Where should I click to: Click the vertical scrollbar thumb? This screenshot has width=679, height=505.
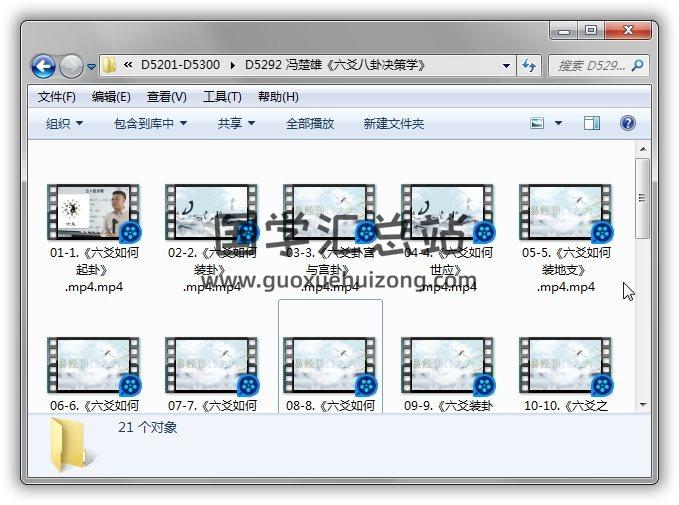pos(643,200)
